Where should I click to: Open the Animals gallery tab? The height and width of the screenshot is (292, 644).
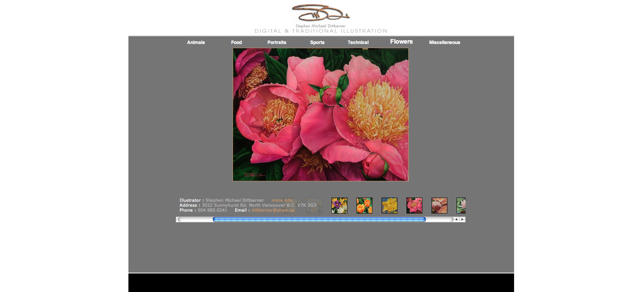[x=196, y=42]
